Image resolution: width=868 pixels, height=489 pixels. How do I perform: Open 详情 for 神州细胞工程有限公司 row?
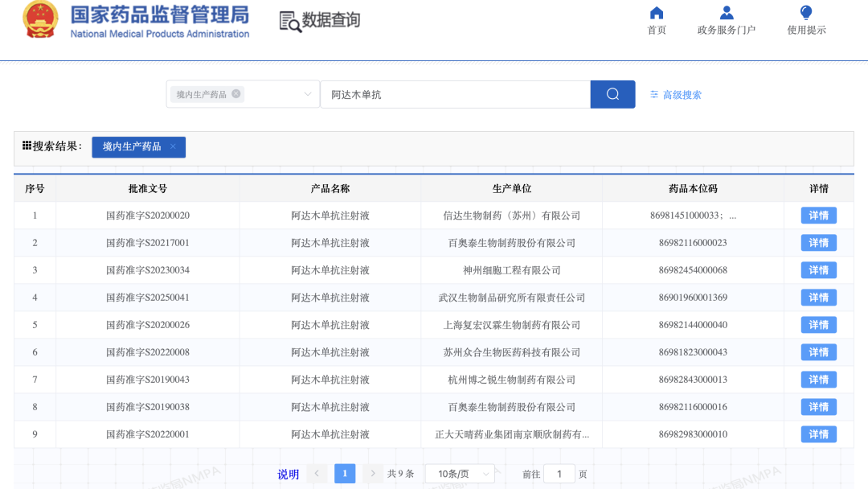[819, 270]
